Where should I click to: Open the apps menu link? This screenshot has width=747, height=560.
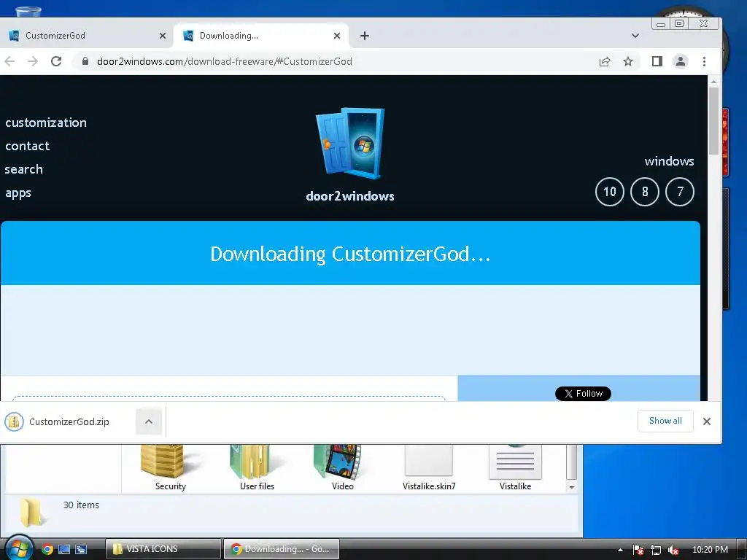point(18,193)
